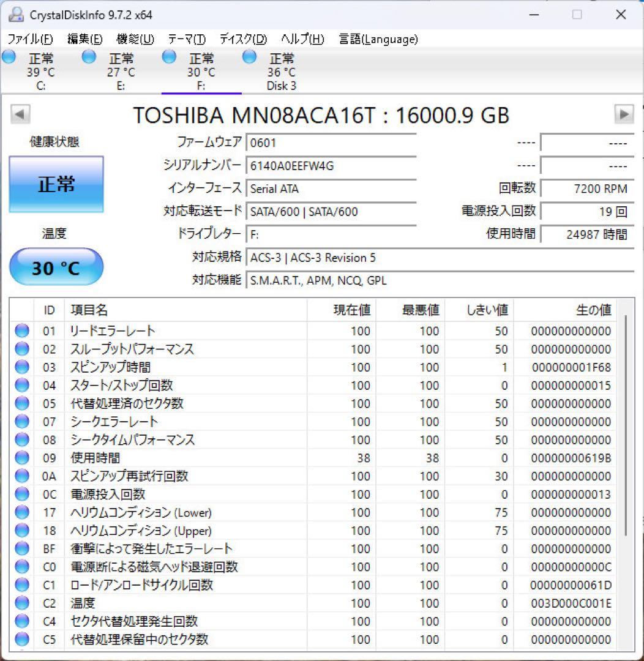
Task: Click the blue status dot beside リードエラーレート
Action: tap(21, 331)
